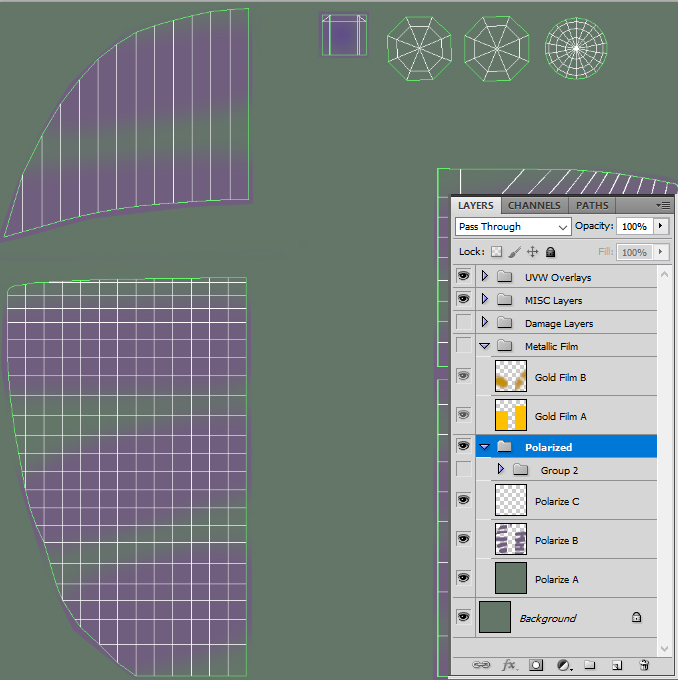Click the Polarized group folder icon
Image resolution: width=678 pixels, height=680 pixels.
(x=504, y=446)
